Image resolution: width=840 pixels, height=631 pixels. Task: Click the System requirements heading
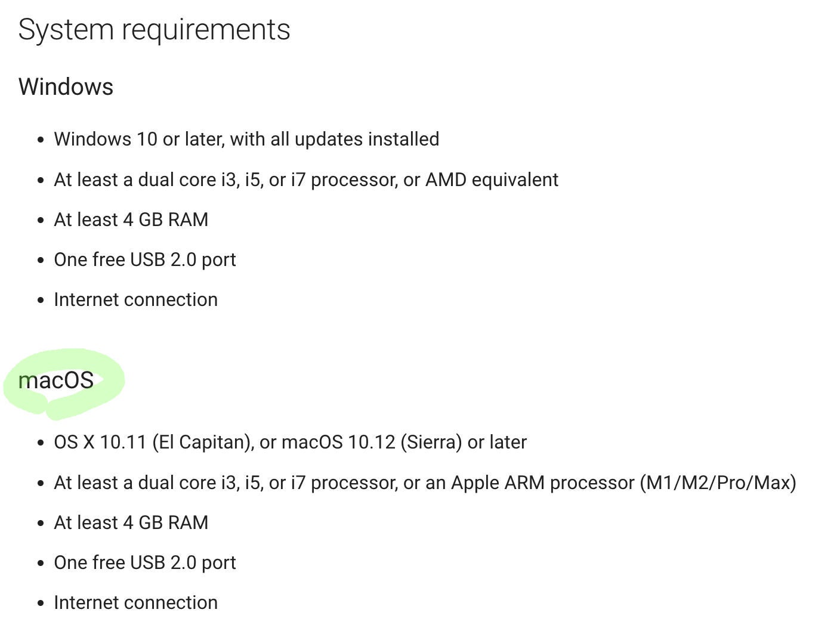pos(154,30)
